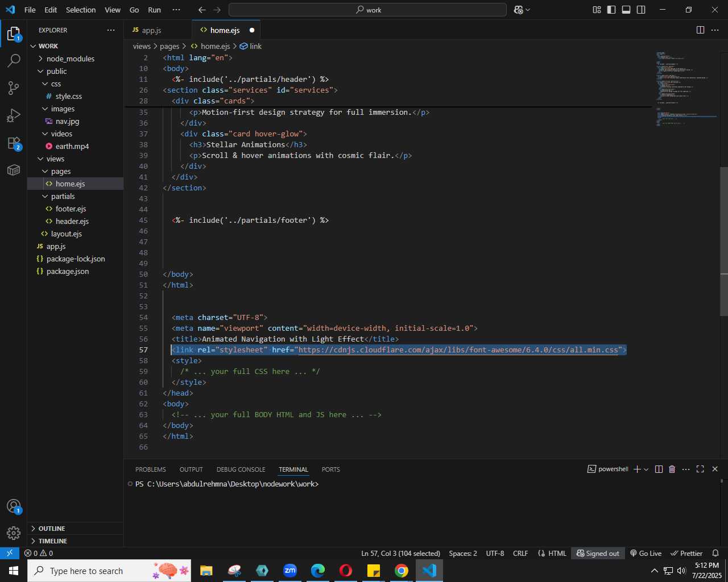
Task: Open editor More Actions ellipsis
Action: (x=715, y=30)
